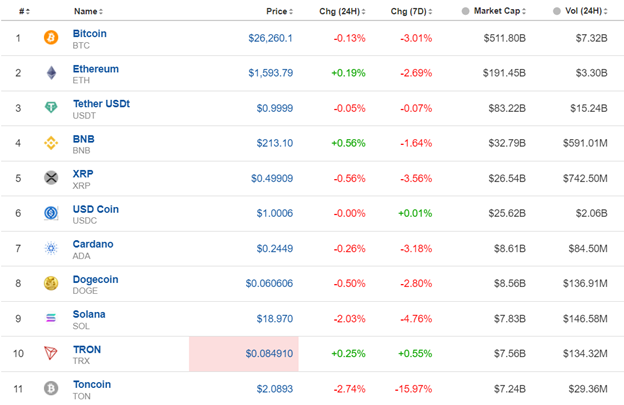This screenshot has height=405, width=624.
Task: Click Bitcoin price $26,260.1
Action: click(x=271, y=38)
